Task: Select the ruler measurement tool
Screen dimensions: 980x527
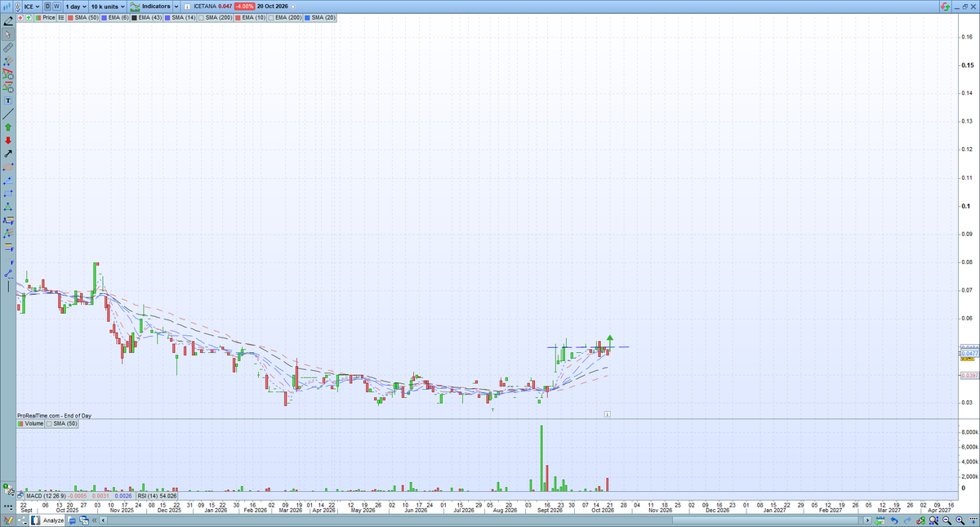Action: pos(8,47)
